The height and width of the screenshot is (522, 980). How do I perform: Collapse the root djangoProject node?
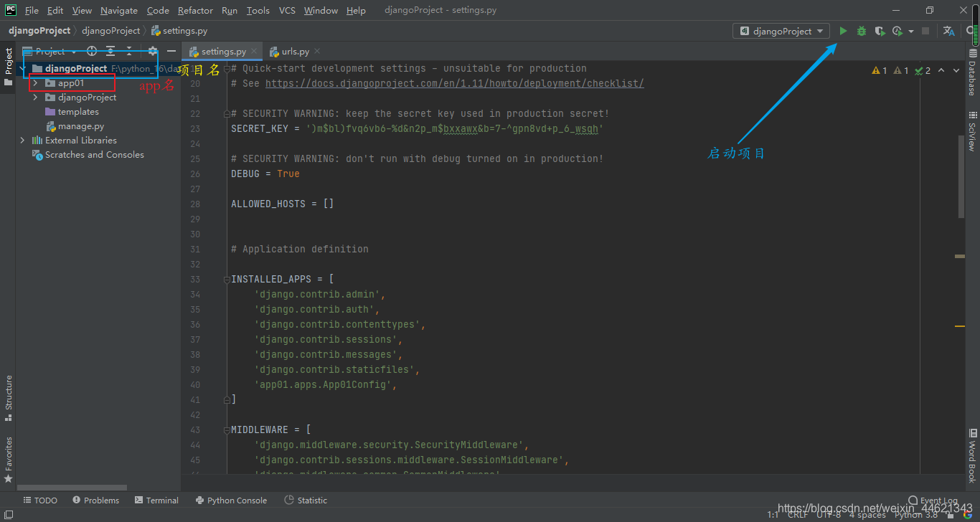coord(22,69)
